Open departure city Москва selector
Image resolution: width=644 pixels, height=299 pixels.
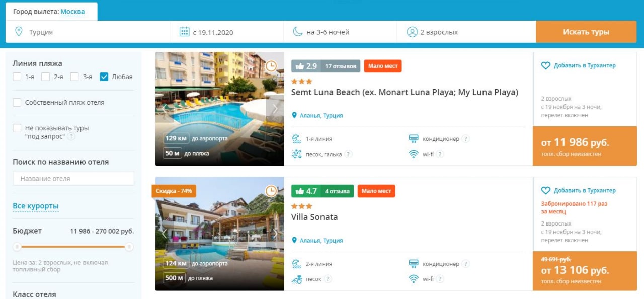[x=72, y=12]
